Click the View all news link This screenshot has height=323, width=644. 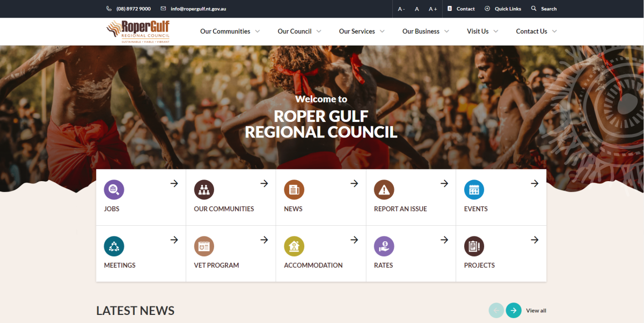click(x=536, y=310)
